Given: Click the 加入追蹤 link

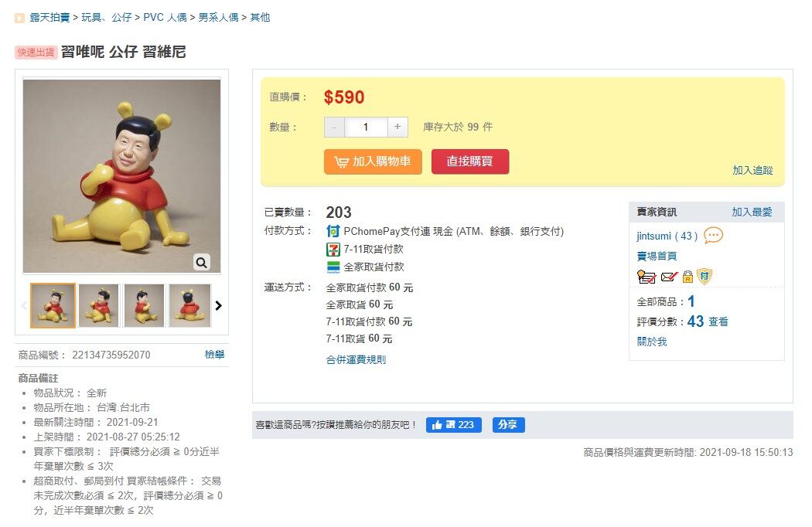Looking at the screenshot, I should point(752,170).
